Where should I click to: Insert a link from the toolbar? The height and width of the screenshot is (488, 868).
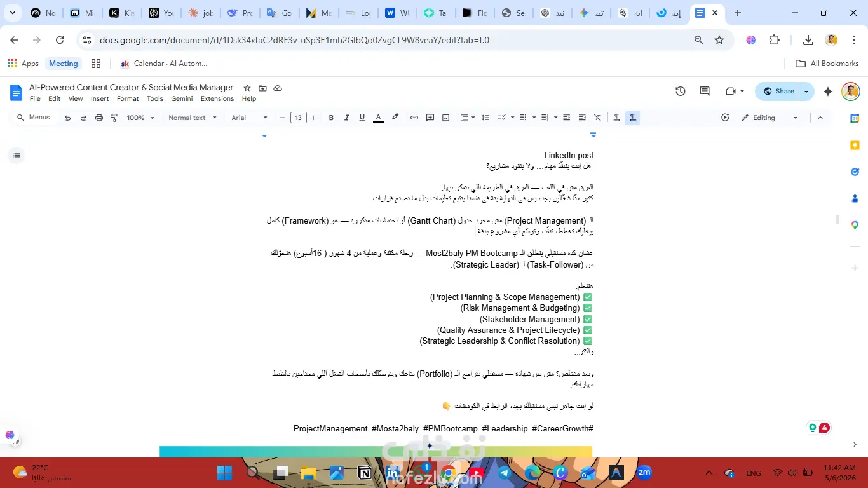pyautogui.click(x=414, y=118)
